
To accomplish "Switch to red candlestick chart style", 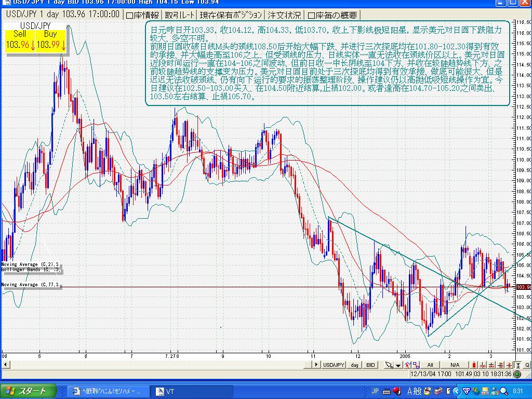I will click(474, 365).
